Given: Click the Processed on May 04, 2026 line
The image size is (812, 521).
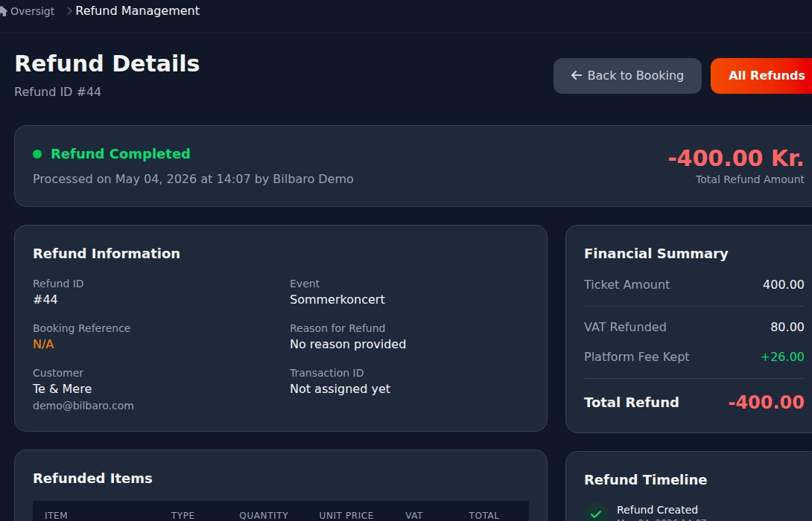Looking at the screenshot, I should pyautogui.click(x=193, y=179).
